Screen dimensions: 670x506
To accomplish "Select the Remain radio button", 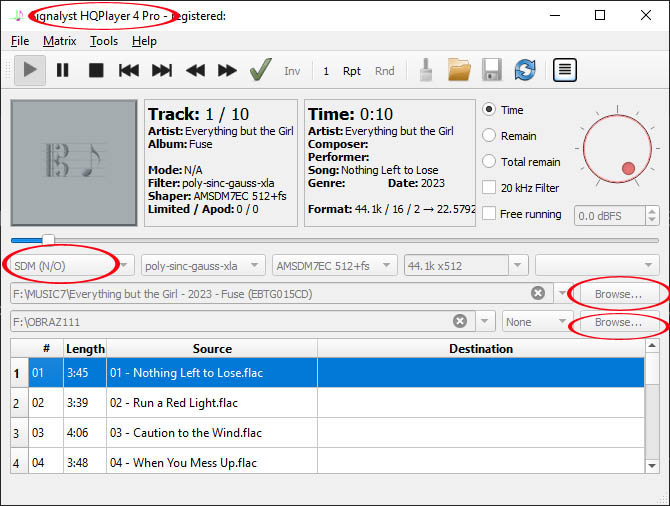I will click(x=489, y=135).
